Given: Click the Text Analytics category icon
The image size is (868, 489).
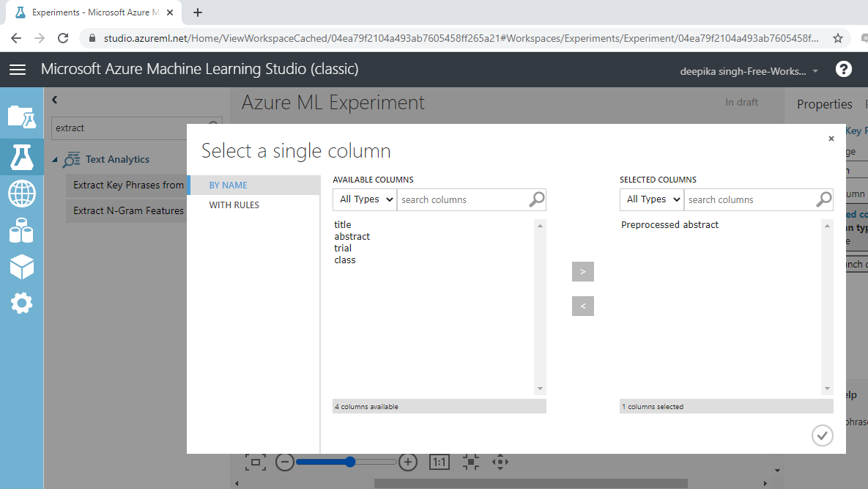Looking at the screenshot, I should 71,160.
